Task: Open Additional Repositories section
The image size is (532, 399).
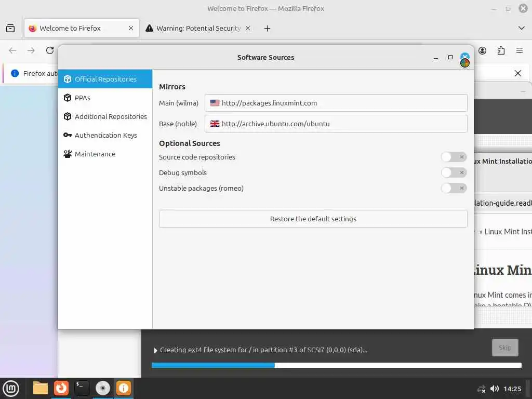Action: 105,116
